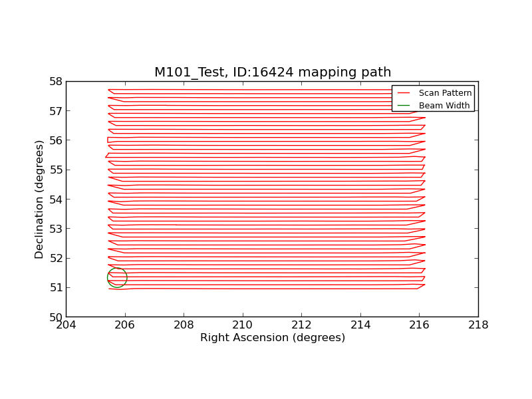Click the green Beam Width legend line

click(x=404, y=106)
